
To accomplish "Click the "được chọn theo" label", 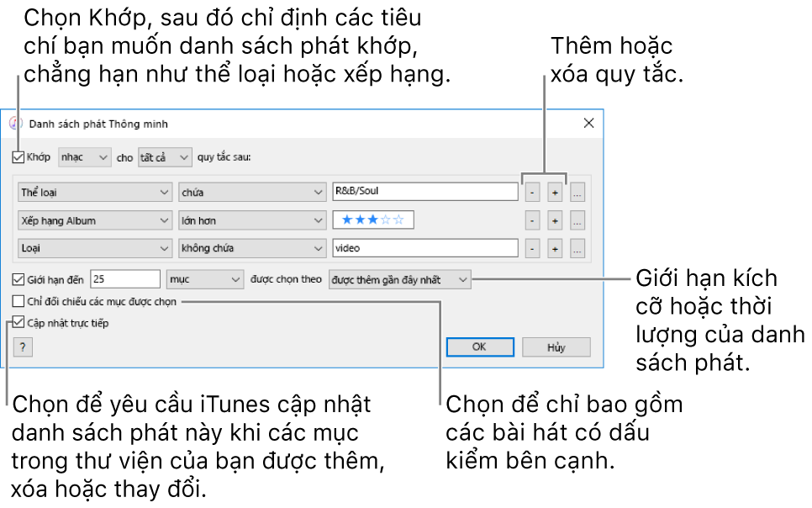I will click(286, 279).
